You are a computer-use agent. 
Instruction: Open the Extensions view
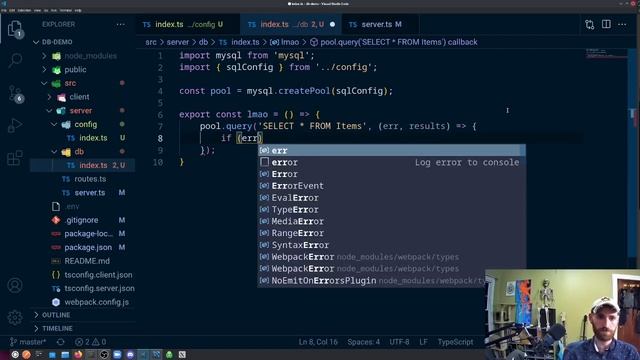click(x=15, y=158)
